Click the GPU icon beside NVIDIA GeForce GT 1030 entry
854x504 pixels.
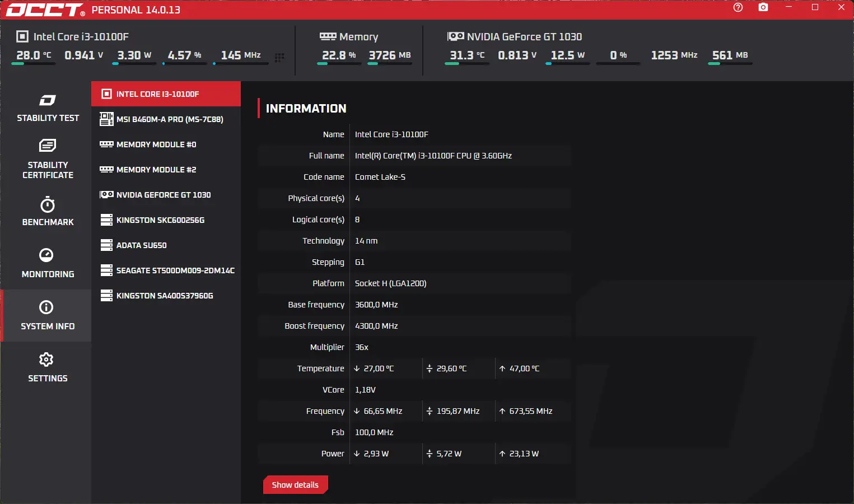[106, 195]
